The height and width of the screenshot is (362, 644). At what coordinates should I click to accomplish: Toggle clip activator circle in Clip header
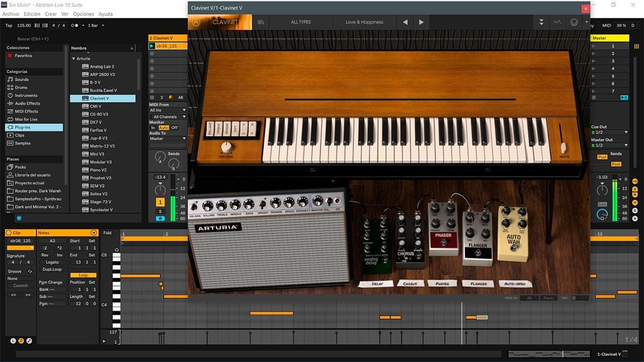[9, 233]
